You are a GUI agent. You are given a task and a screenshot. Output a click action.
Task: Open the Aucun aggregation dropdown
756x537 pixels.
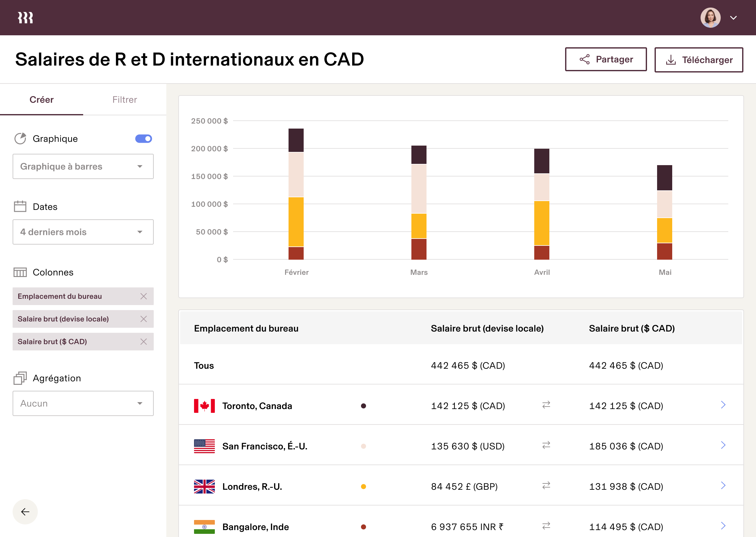(x=83, y=403)
